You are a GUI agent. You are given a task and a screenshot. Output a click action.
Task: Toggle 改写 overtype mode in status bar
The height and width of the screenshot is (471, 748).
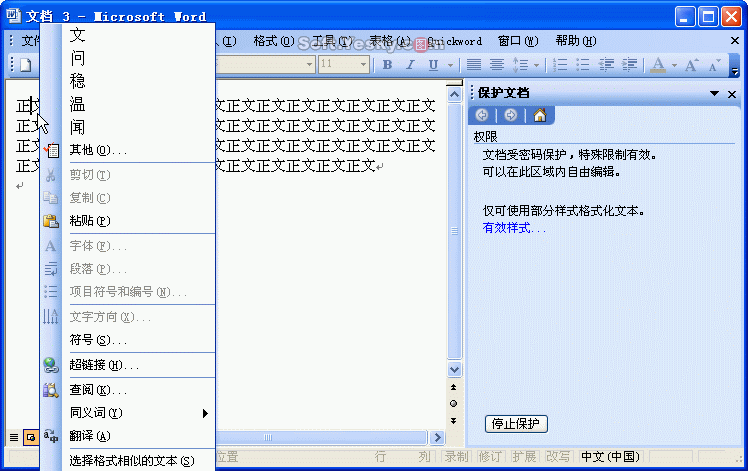558,457
